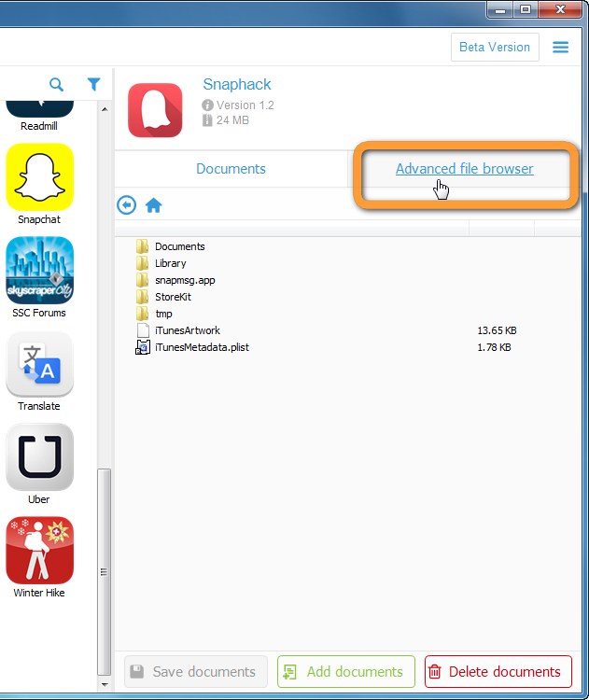Viewport: 589px width, 700px height.
Task: Select the Snapchat app icon
Action: point(40,176)
